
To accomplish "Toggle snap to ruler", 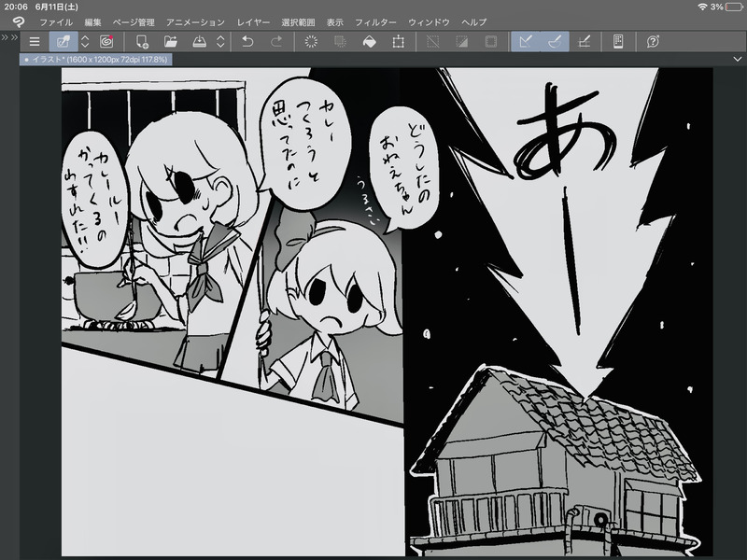I will tap(525, 41).
